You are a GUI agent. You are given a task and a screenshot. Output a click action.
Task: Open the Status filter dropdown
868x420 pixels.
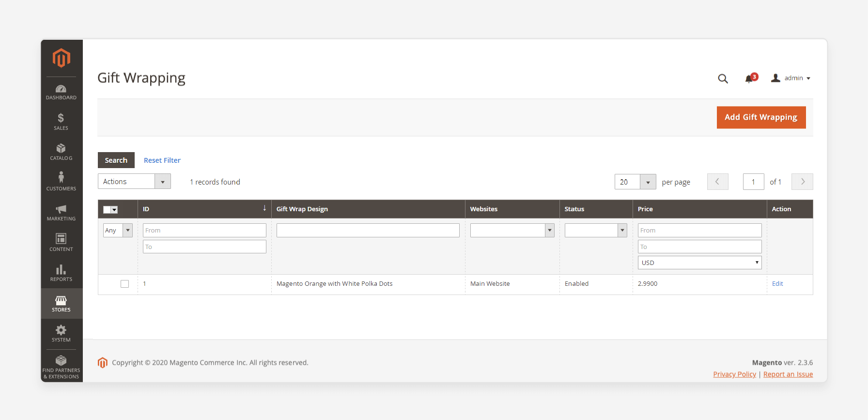point(596,230)
